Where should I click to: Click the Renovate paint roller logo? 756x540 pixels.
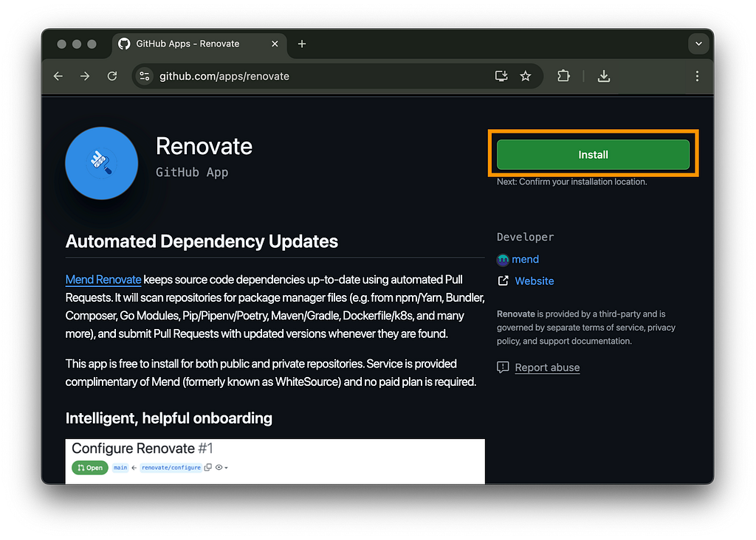point(102,163)
